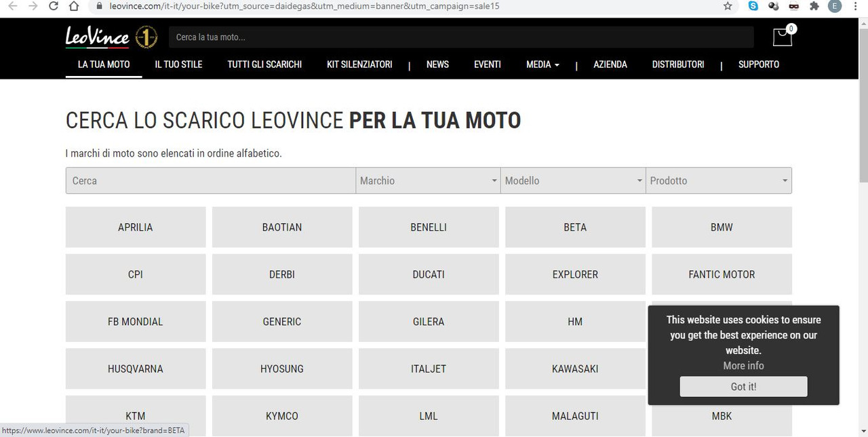Select LA TUA MOTO menu item
Screen dimensions: 868x437
pyautogui.click(x=104, y=64)
